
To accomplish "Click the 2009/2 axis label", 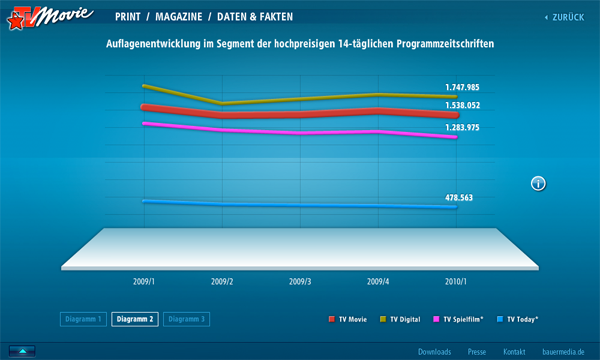I will 222,282.
